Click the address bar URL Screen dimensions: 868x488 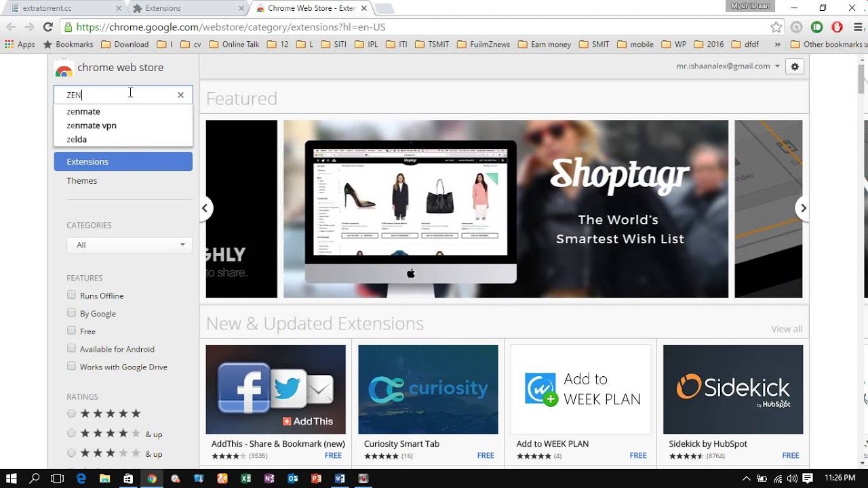[x=231, y=27]
